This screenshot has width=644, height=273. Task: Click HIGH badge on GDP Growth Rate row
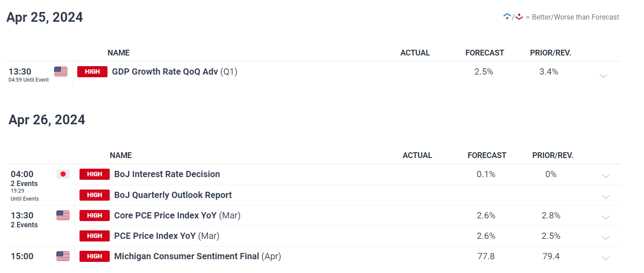click(92, 71)
